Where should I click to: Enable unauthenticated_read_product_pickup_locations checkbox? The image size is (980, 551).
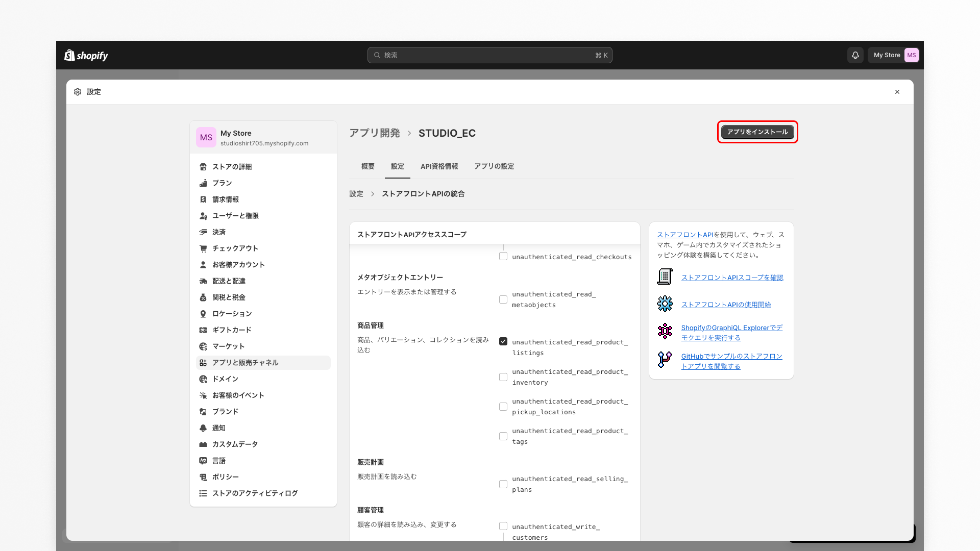click(x=503, y=407)
